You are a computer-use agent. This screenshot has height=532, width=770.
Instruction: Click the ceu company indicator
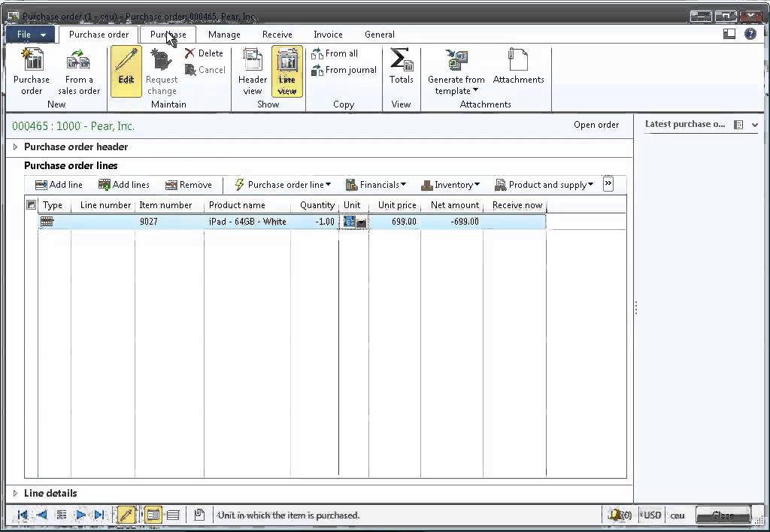(x=678, y=515)
